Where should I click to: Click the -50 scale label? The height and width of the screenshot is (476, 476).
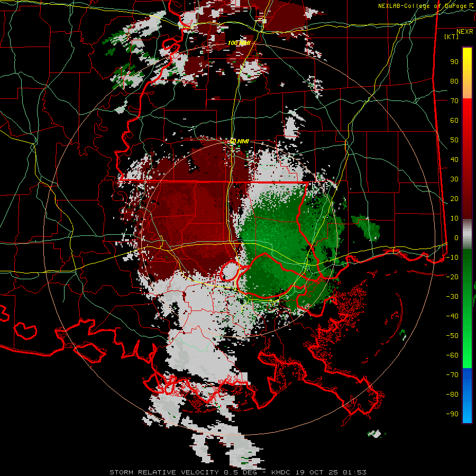(452, 335)
